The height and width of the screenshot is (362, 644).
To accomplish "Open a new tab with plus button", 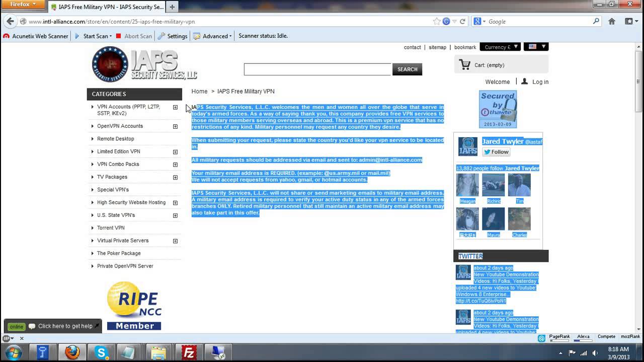I will (172, 7).
